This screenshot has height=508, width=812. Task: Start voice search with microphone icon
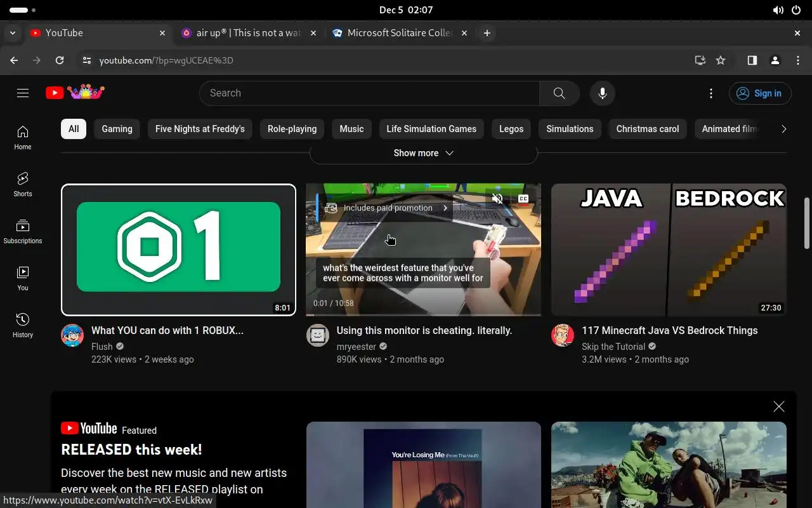tap(603, 93)
